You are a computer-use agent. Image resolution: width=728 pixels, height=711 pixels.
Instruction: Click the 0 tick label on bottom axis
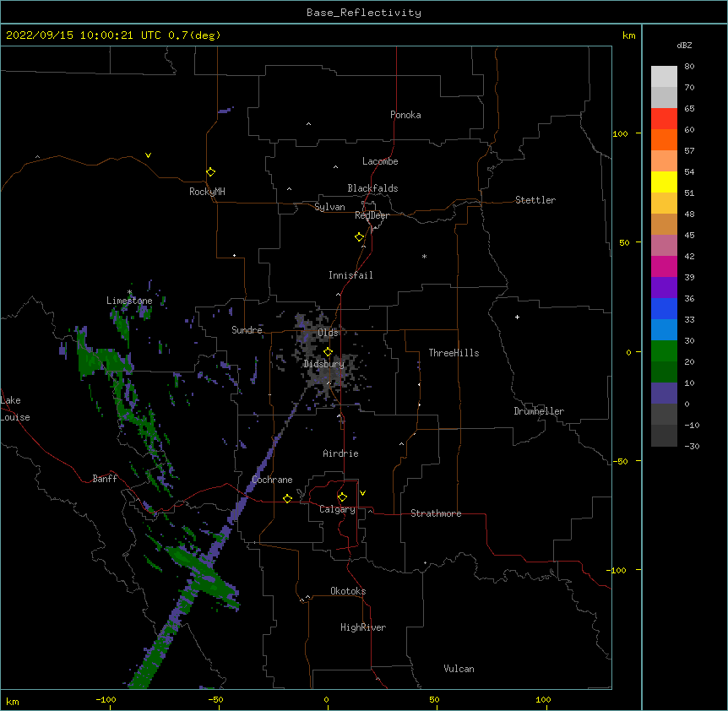click(326, 699)
